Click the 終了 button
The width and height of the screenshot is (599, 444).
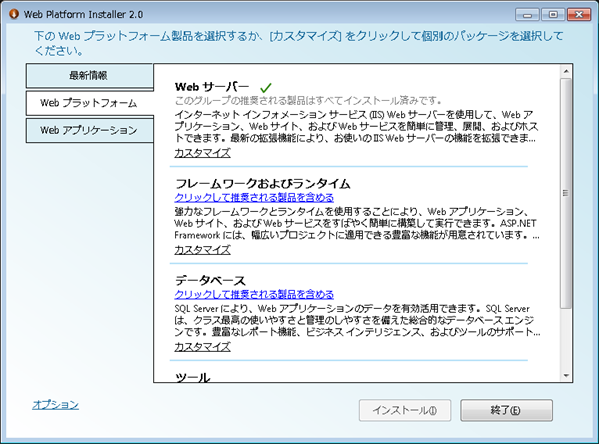pos(506,410)
